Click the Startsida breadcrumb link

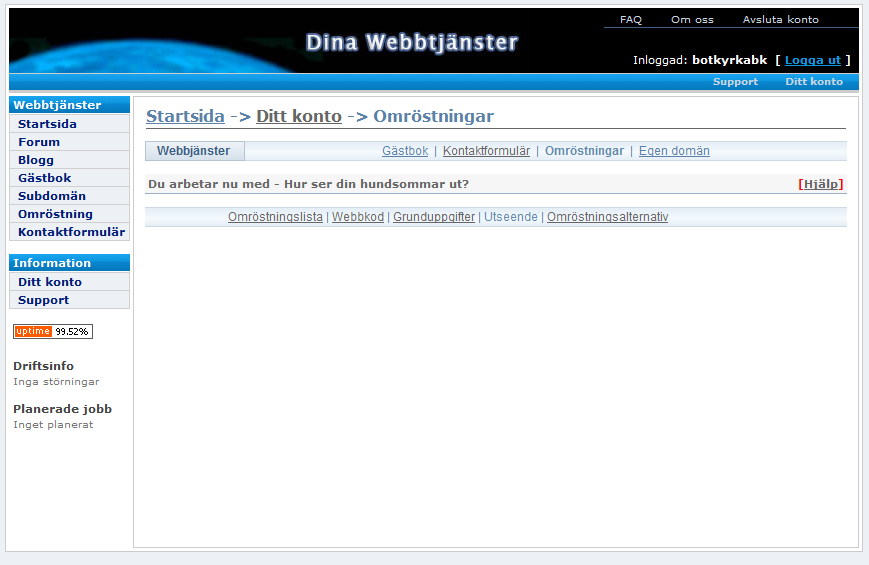pyautogui.click(x=185, y=116)
